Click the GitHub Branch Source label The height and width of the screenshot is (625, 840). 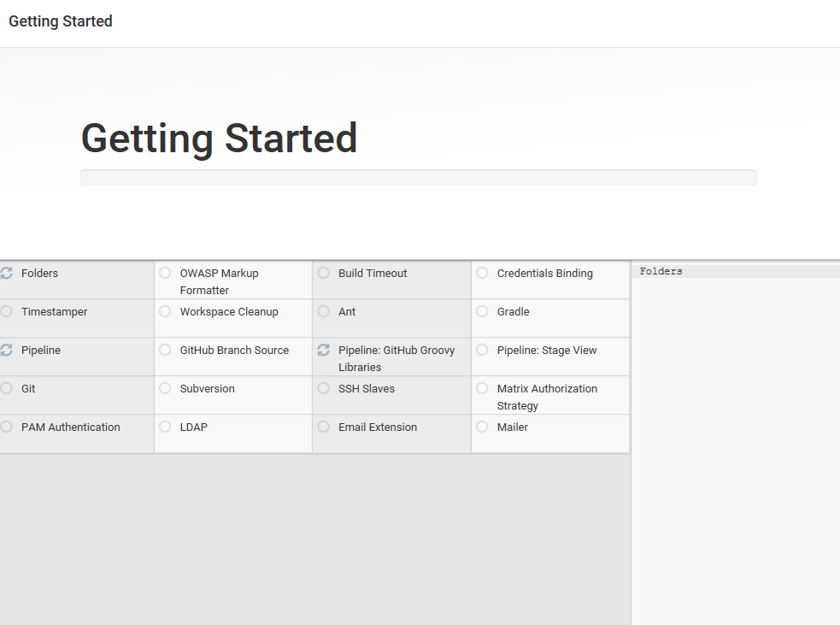234,350
